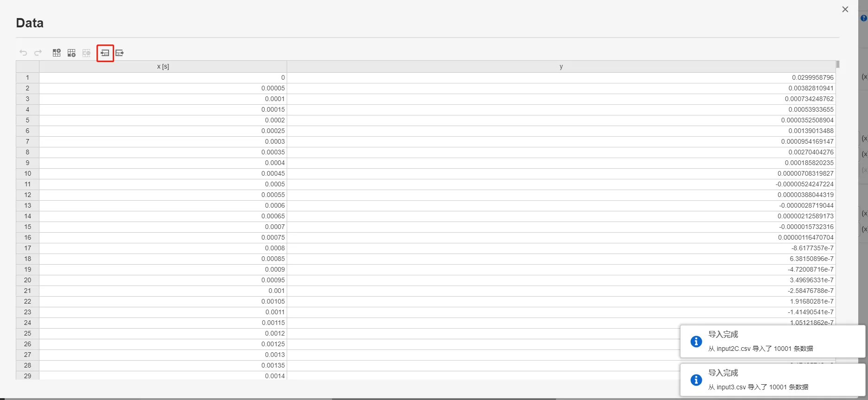868x400 pixels.
Task: Click the x cell containing 0 in row 1
Action: tap(163, 77)
